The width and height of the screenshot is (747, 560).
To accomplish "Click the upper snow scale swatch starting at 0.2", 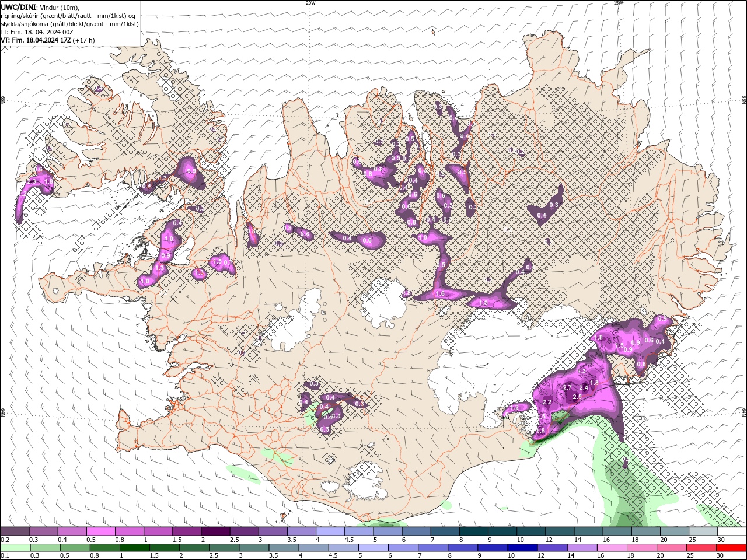I will [15, 531].
